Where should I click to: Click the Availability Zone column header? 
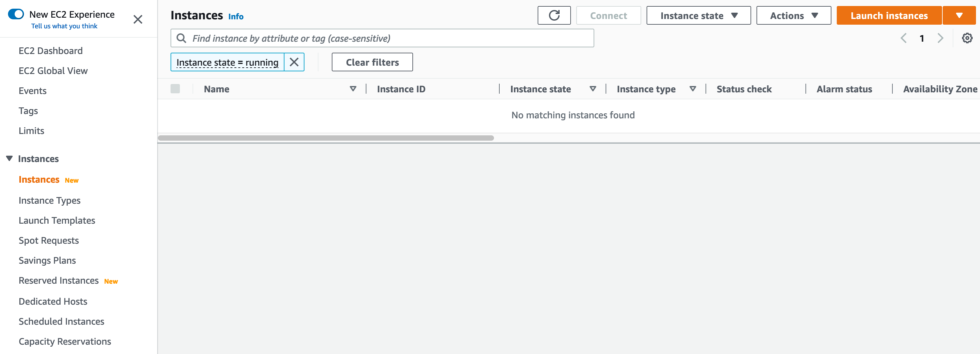(x=940, y=89)
